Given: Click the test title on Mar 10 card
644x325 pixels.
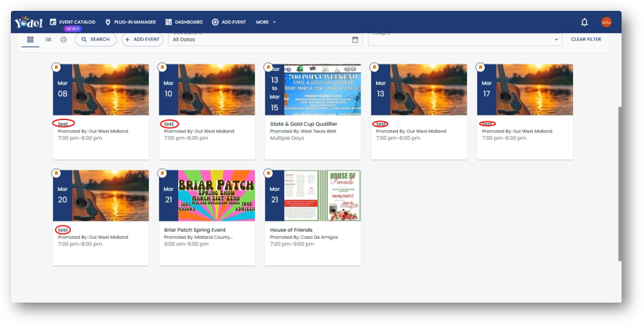Looking at the screenshot, I should point(169,124).
